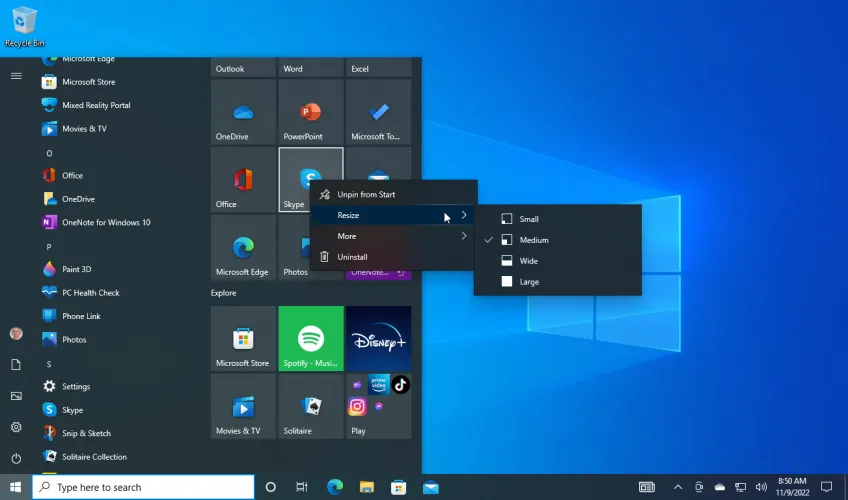Select the checked Medium size option

pos(533,240)
